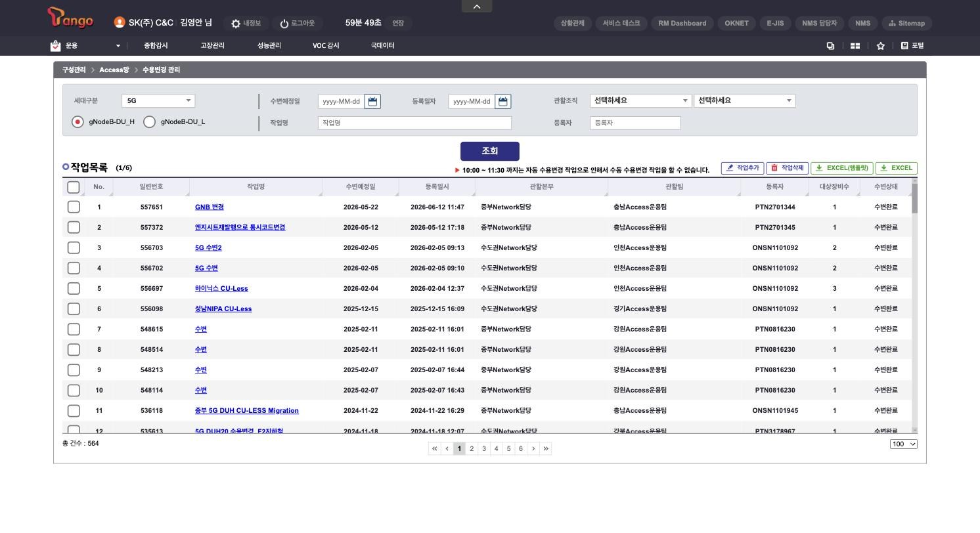Select gNodeB-DU_L radio button
The height and width of the screenshot is (533, 980).
[149, 122]
